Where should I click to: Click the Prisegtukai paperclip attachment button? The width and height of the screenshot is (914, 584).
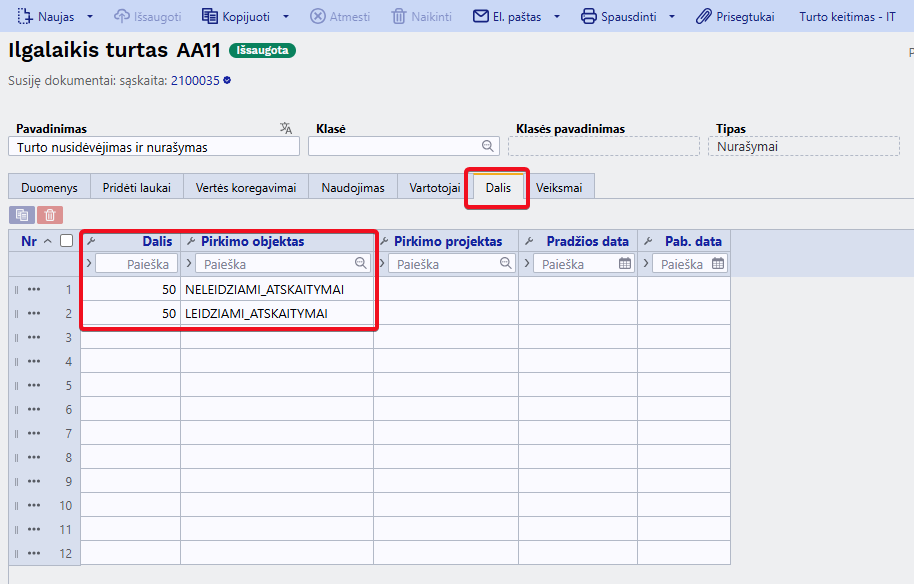[735, 16]
